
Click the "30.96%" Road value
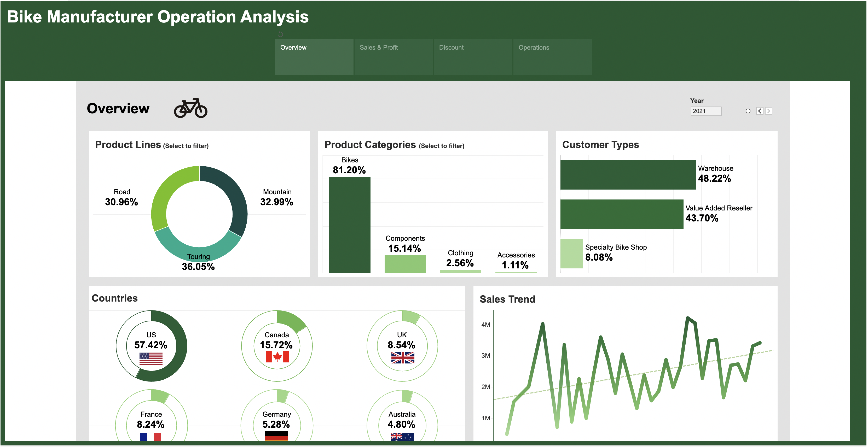pyautogui.click(x=121, y=202)
